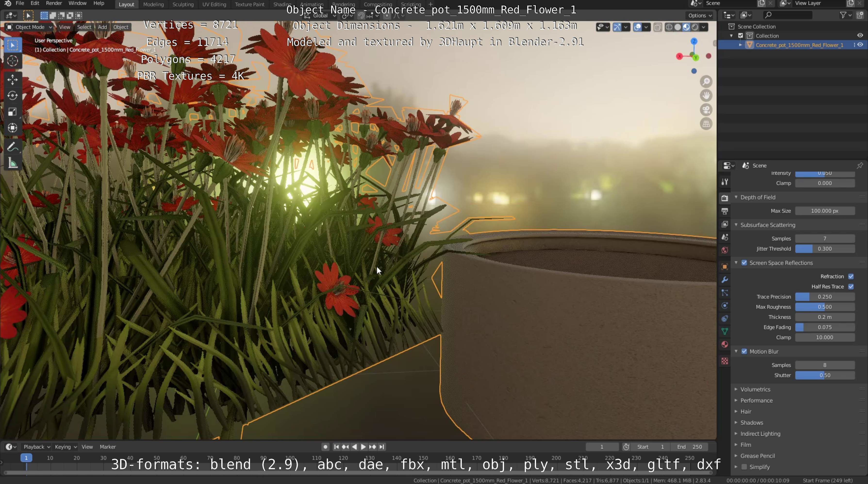868x484 pixels.
Task: Toggle the camera view icon
Action: click(706, 110)
